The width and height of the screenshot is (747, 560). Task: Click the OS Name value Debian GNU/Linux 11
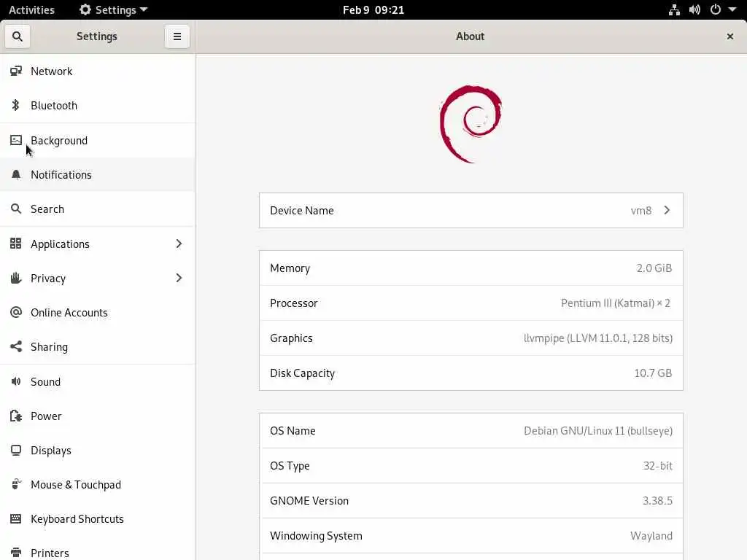pyautogui.click(x=598, y=430)
